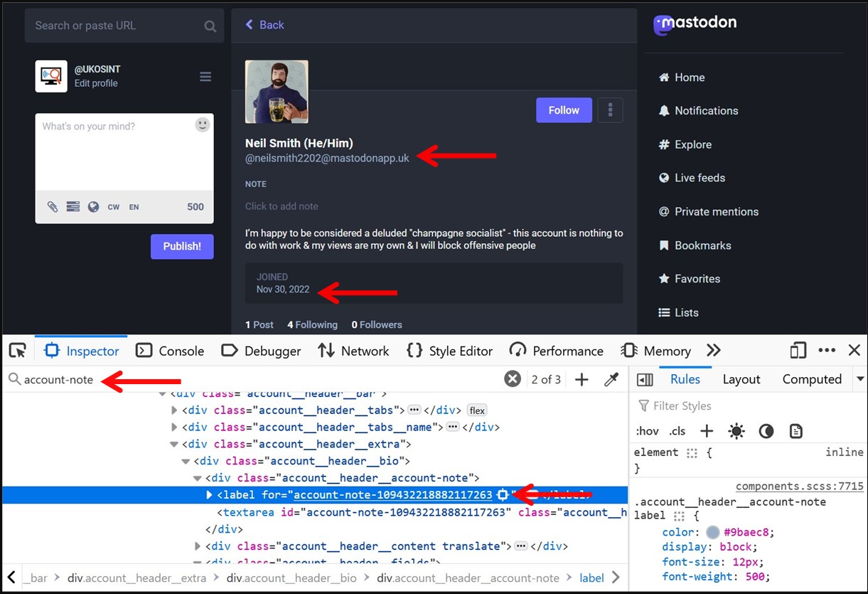The height and width of the screenshot is (594, 868).
Task: Toggle the CW content warning button
Action: (114, 207)
